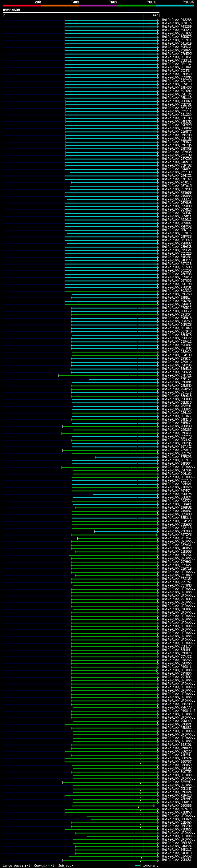The width and height of the screenshot is (197, 868).
Task: Click alignment bar for UniRef100_B7FJ21
Action: point(108,375)
